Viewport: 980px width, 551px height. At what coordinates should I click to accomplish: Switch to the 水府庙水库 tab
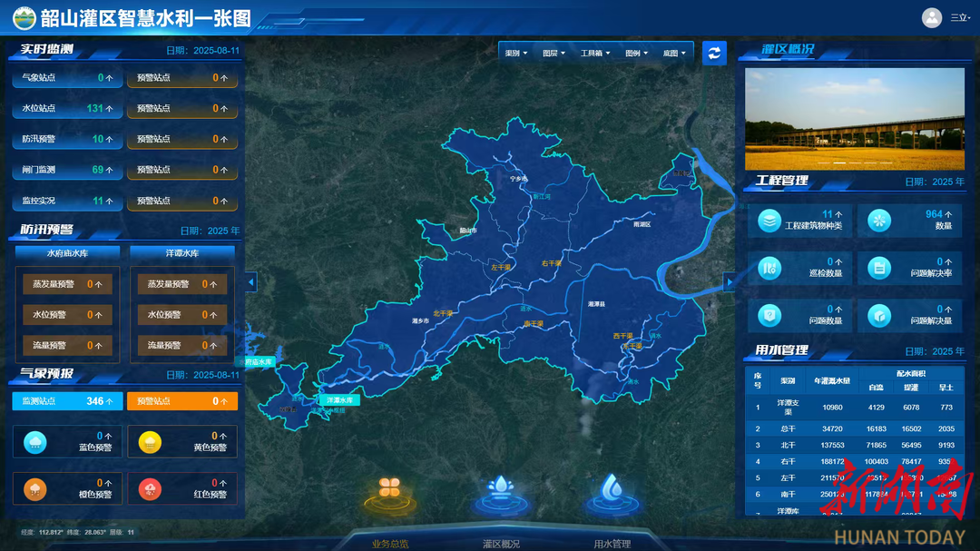click(67, 253)
